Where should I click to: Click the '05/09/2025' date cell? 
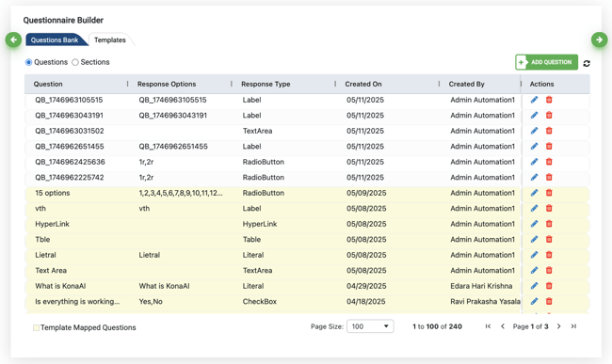tap(366, 193)
